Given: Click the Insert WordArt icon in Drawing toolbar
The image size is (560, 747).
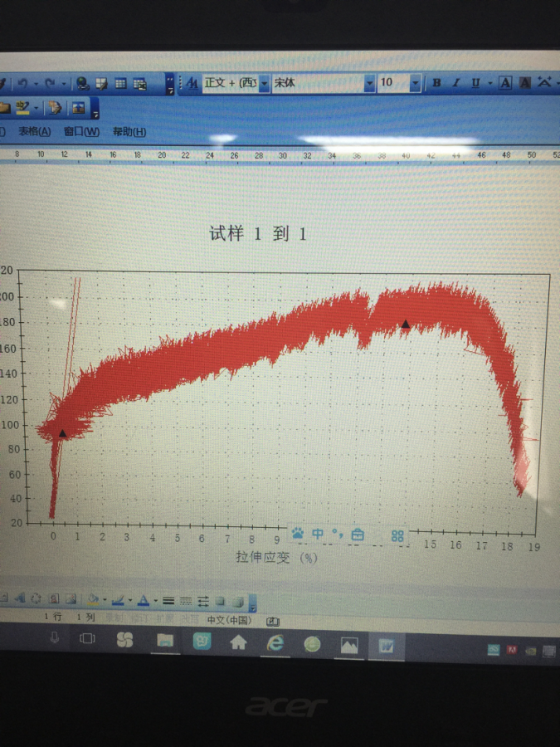Looking at the screenshot, I should click(20, 598).
